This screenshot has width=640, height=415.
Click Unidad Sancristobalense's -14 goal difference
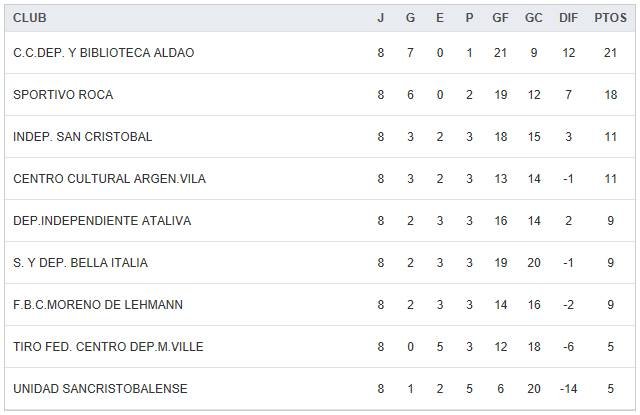click(569, 389)
